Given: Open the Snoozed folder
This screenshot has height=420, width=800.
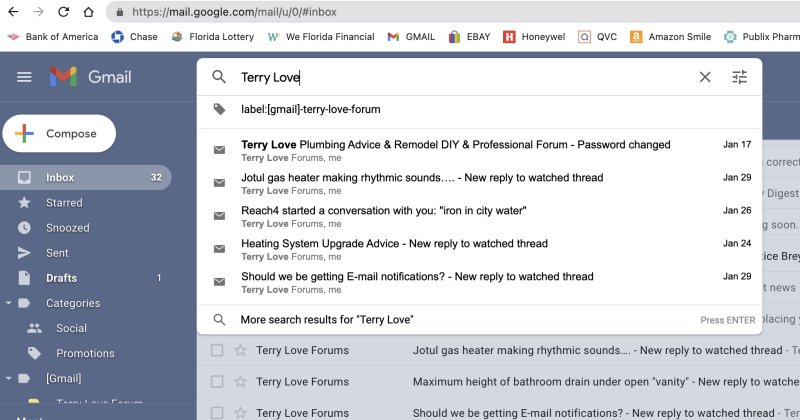Looking at the screenshot, I should [86, 228].
